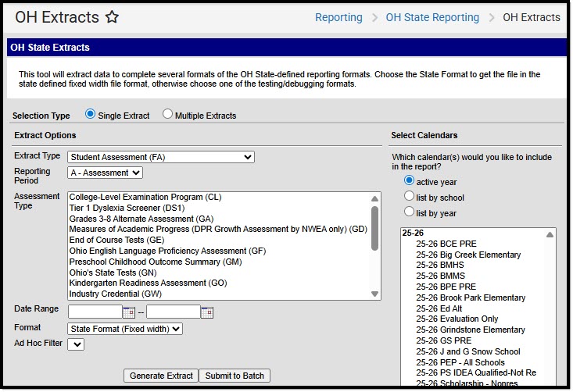Select the 25-26 Ed Alt calendar
This screenshot has width=573, height=392.
coord(439,308)
